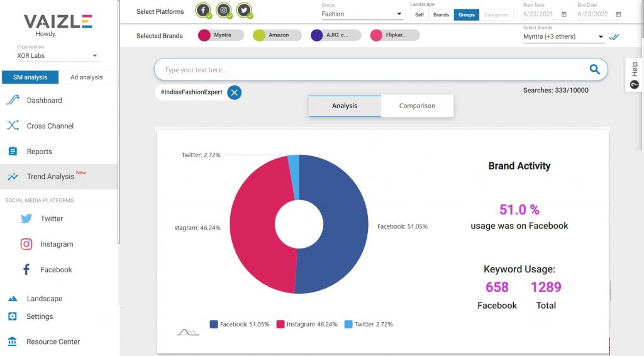Open Reports from sidebar
Viewport: 644px width, 356px height.
[x=40, y=152]
